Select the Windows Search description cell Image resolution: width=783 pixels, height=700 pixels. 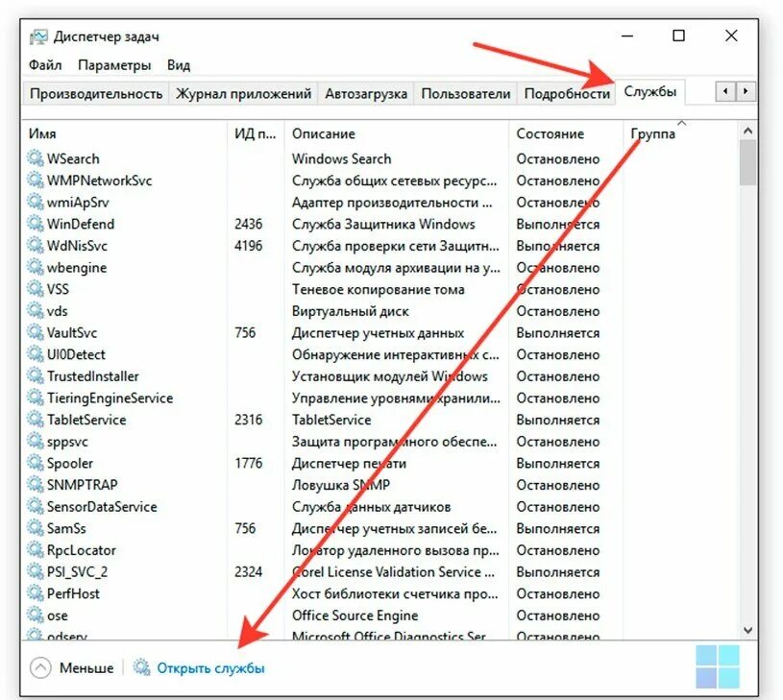point(342,158)
